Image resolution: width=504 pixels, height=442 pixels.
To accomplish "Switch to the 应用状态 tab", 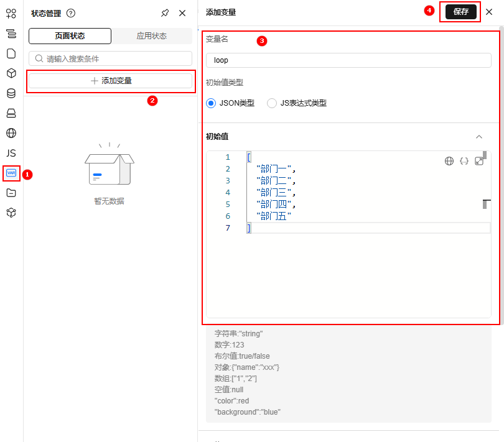I will (152, 36).
